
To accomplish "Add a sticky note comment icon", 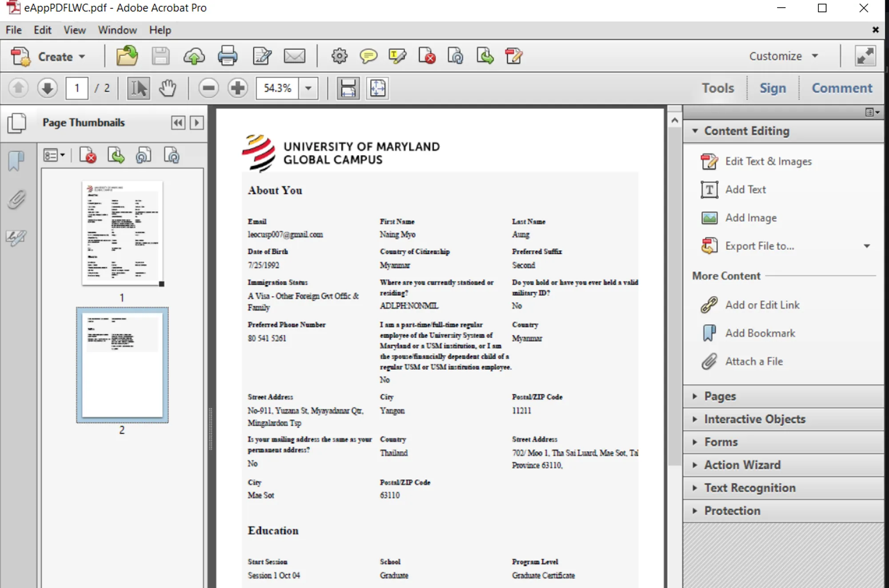I will tap(368, 56).
